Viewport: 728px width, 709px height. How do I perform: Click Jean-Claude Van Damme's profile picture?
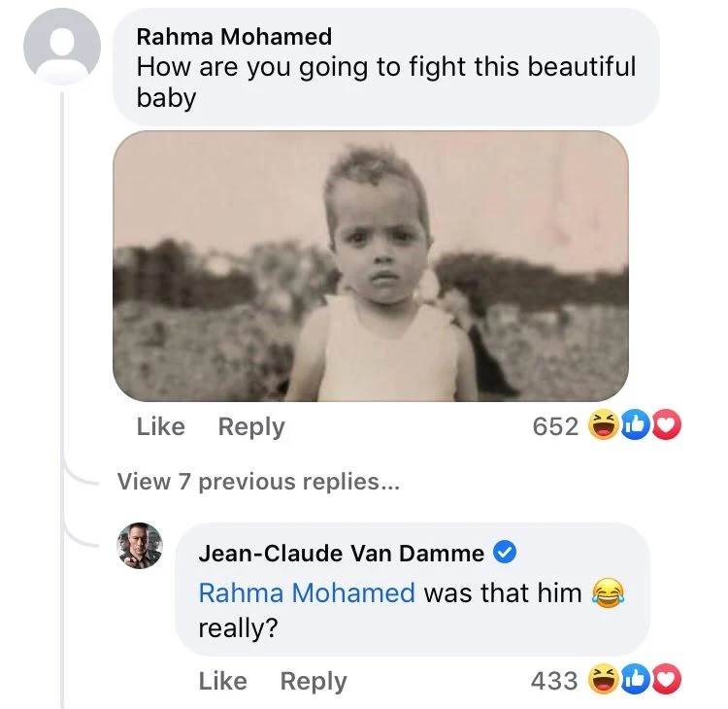[140, 545]
